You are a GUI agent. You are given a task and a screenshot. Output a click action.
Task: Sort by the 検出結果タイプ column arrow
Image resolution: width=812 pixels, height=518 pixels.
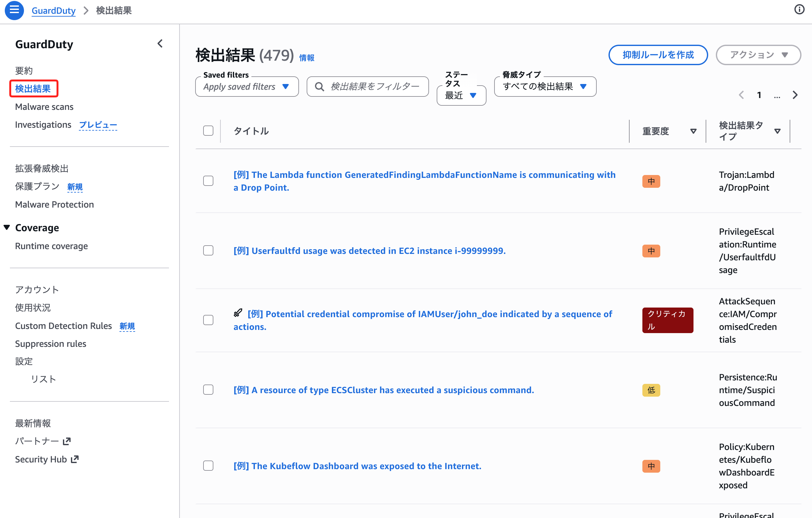tap(777, 131)
